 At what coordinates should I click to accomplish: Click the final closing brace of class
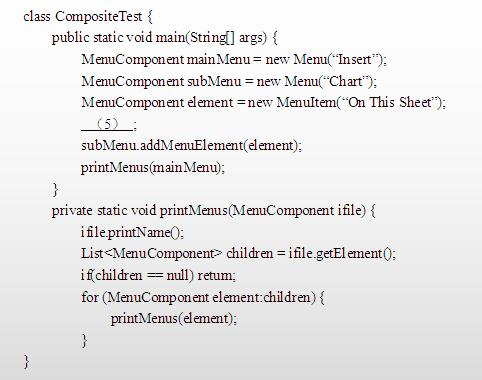click(x=27, y=362)
